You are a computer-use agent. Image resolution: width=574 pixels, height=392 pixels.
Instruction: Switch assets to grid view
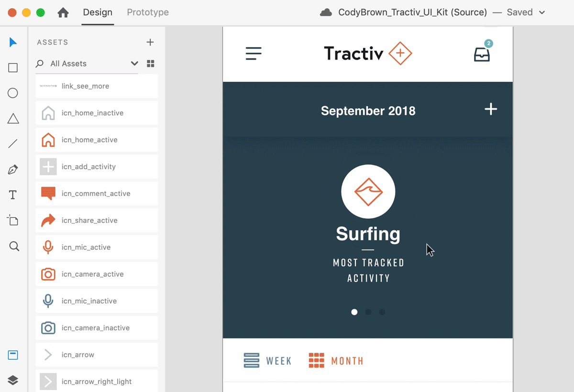(x=150, y=64)
